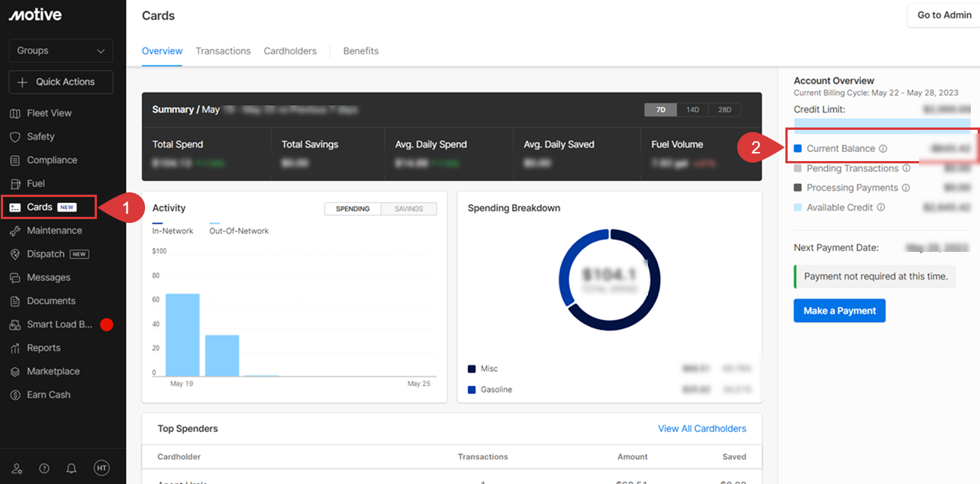Click the Processing Payments dark swatch
The width and height of the screenshot is (980, 484).
[x=798, y=188]
